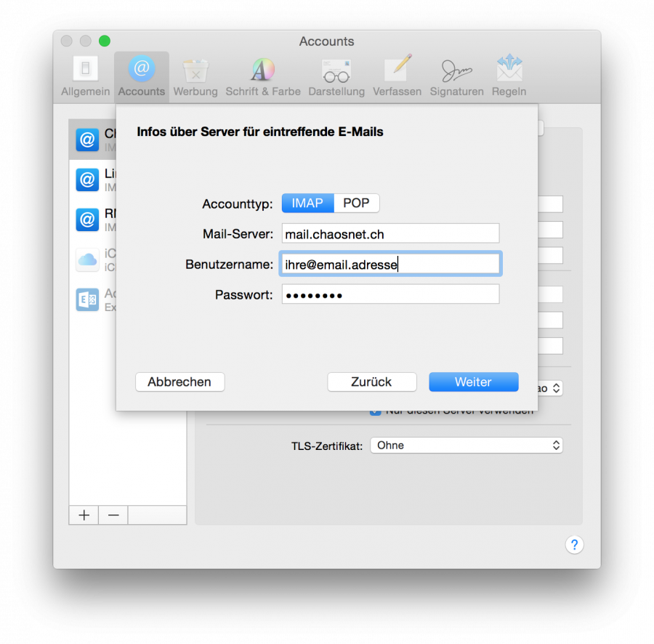Go back using the Zurück button
This screenshot has width=654, height=644.
tap(372, 382)
